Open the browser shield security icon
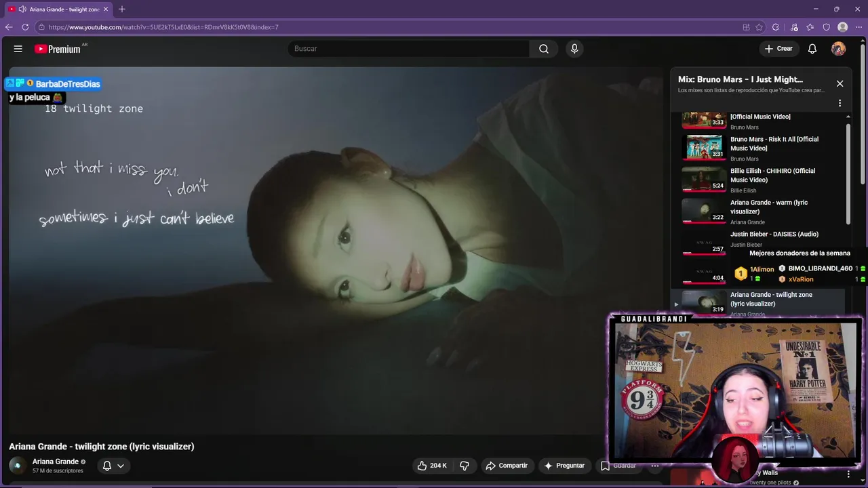This screenshot has width=868, height=488. [x=827, y=27]
